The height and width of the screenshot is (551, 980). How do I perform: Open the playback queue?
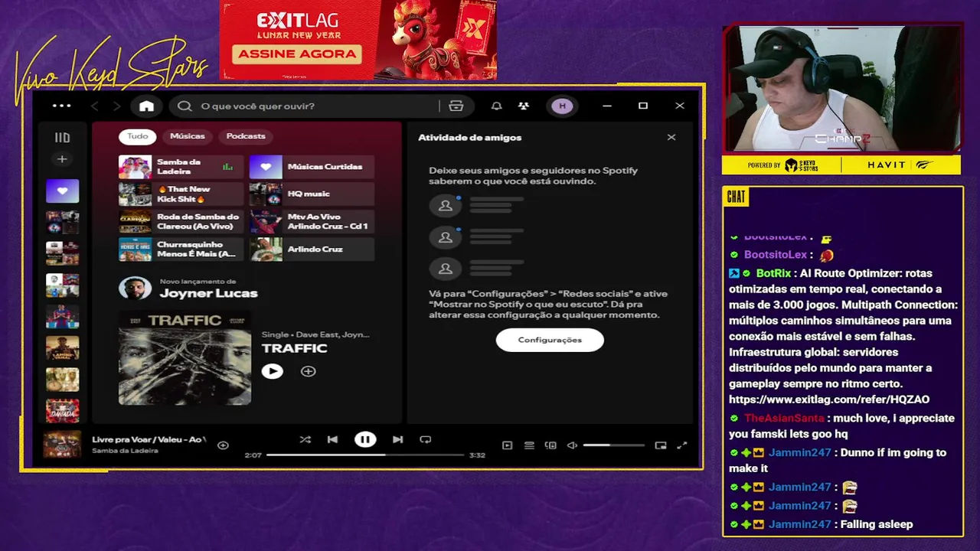[528, 445]
